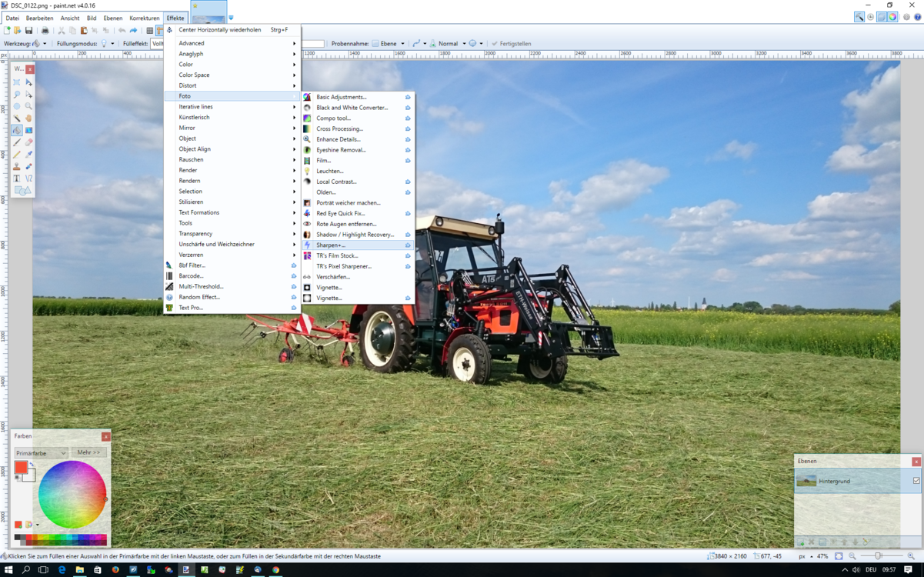Select the Paintbrush tool
924x577 pixels.
click(17, 142)
